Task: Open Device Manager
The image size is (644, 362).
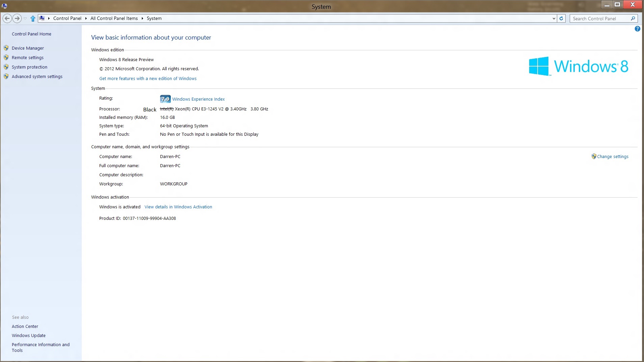Action: point(28,48)
